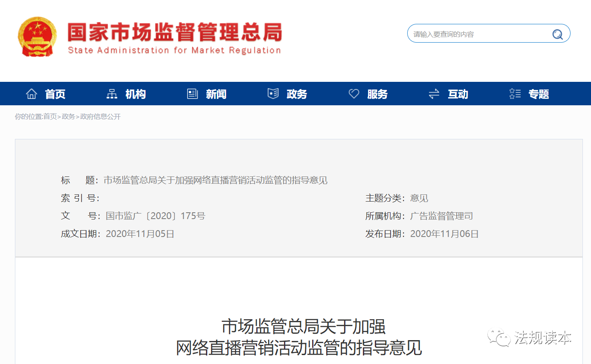Click the article headline 市场监管总局关于加强
Viewport: 591px width, 364px height.
[x=303, y=327]
